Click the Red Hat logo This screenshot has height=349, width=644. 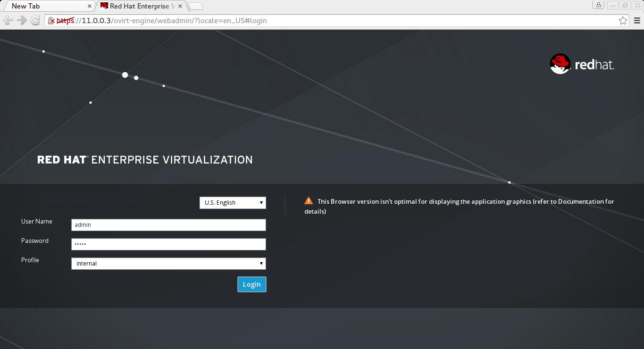point(582,64)
